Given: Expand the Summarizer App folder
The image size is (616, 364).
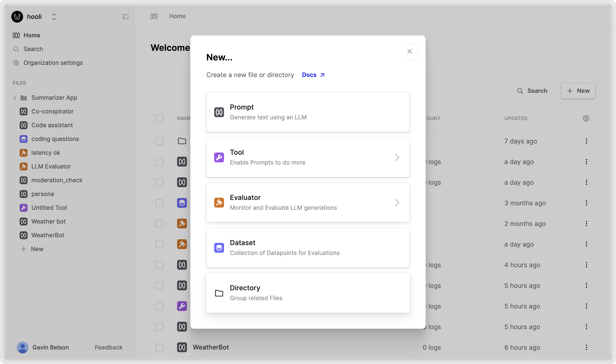Looking at the screenshot, I should click(x=14, y=98).
